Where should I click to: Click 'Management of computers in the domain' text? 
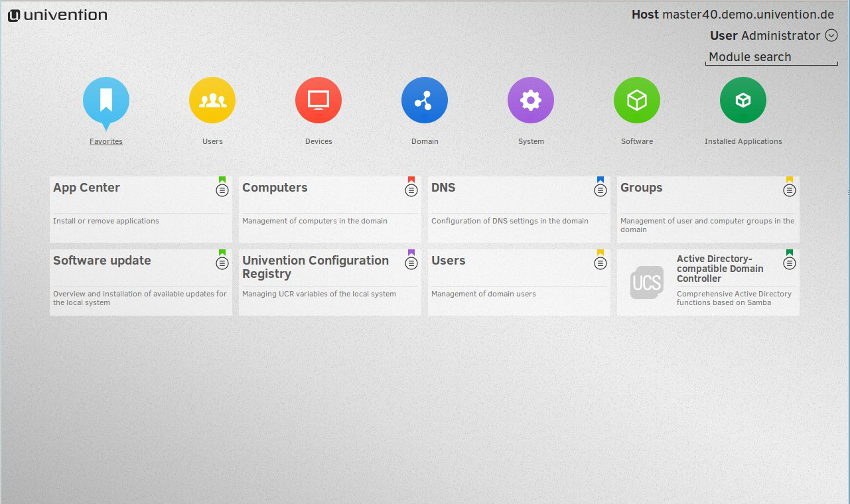315,221
